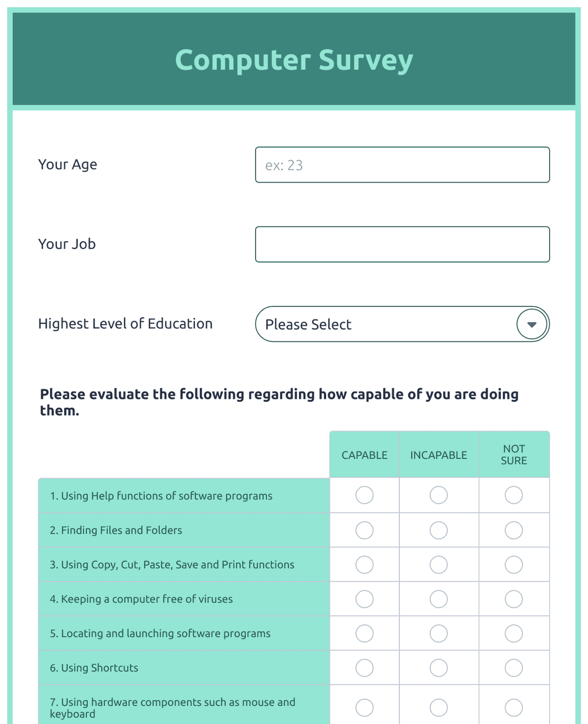Image resolution: width=588 pixels, height=724 pixels.
Task: Select Incapable for Finding Files and Folders
Action: (x=439, y=530)
